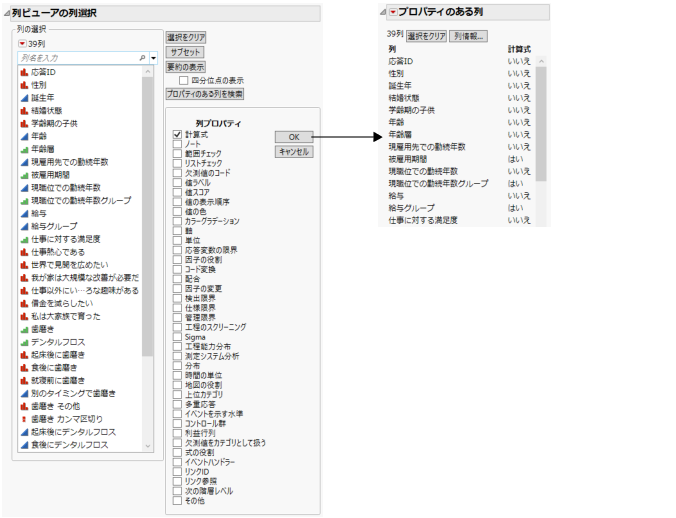The image size is (676, 518).
Task: Tick the その他 checkbox
Action: pos(177,501)
